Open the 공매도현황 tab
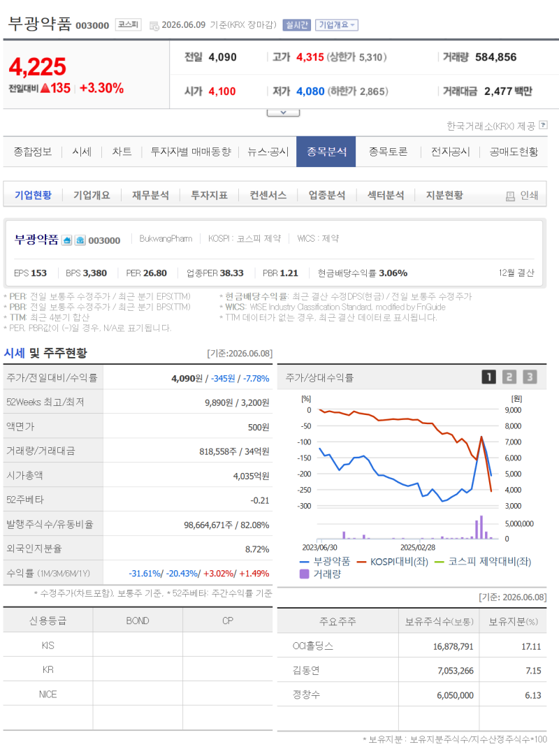The height and width of the screenshot is (756, 559). 514,152
